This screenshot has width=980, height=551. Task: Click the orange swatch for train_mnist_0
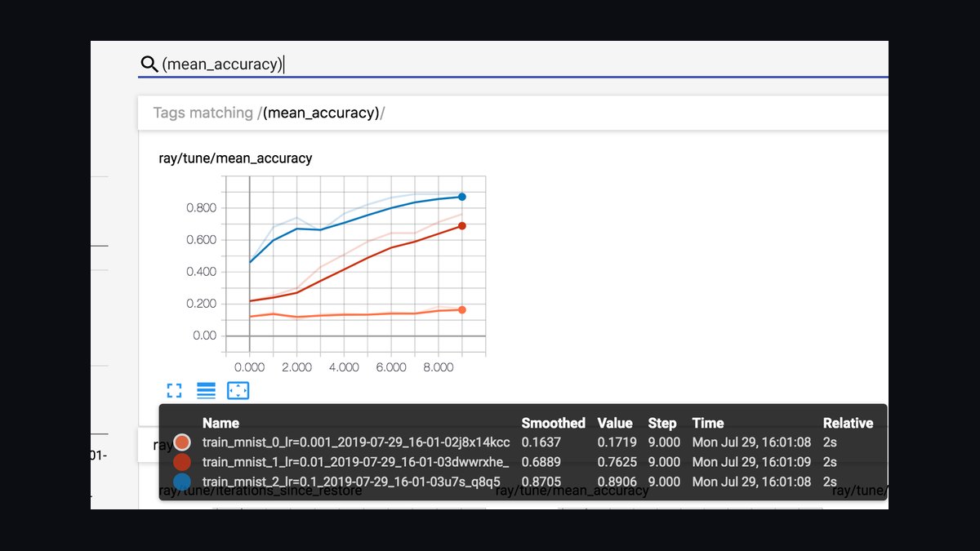click(x=182, y=442)
